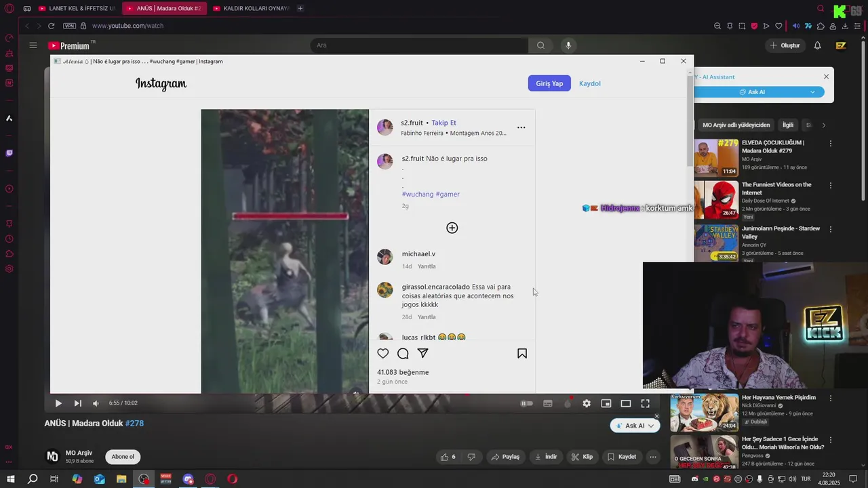Click the Oluştur create button
The height and width of the screenshot is (488, 868).
pyautogui.click(x=785, y=45)
